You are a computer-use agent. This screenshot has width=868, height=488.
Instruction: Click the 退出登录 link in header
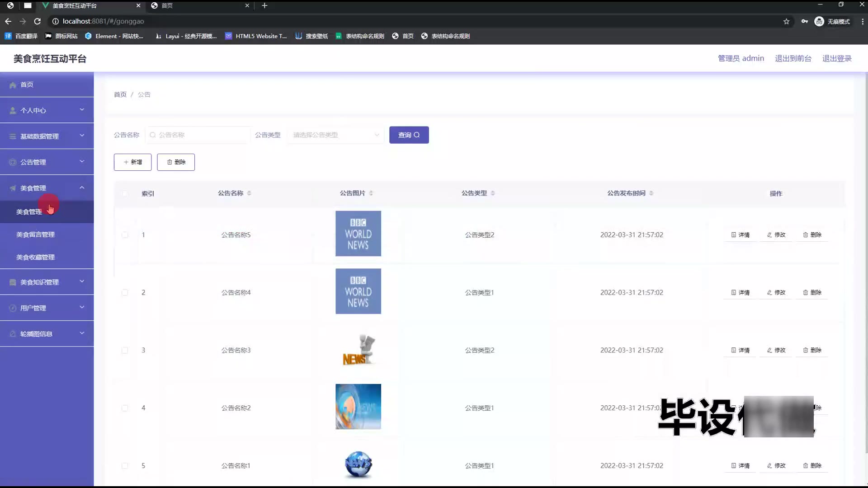point(836,58)
